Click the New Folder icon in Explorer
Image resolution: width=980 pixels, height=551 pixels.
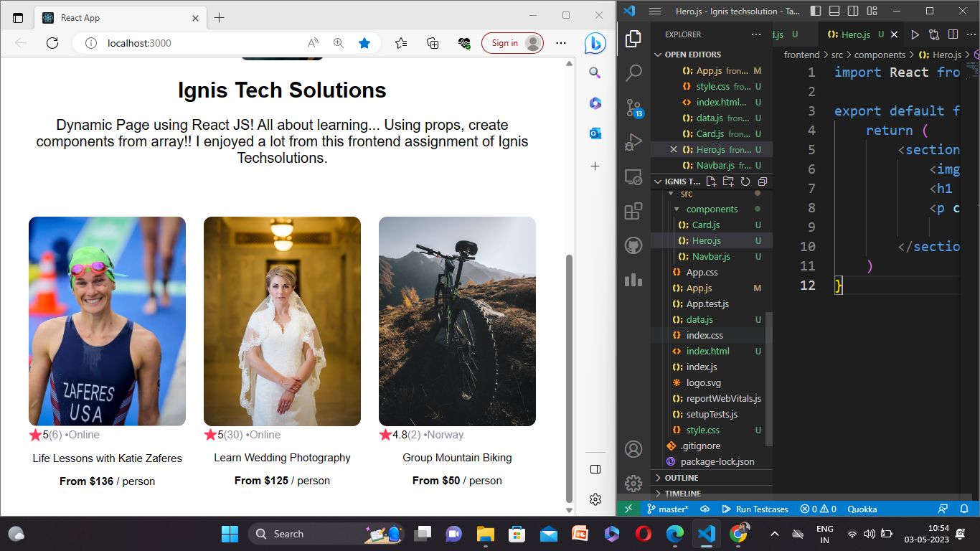pos(727,182)
